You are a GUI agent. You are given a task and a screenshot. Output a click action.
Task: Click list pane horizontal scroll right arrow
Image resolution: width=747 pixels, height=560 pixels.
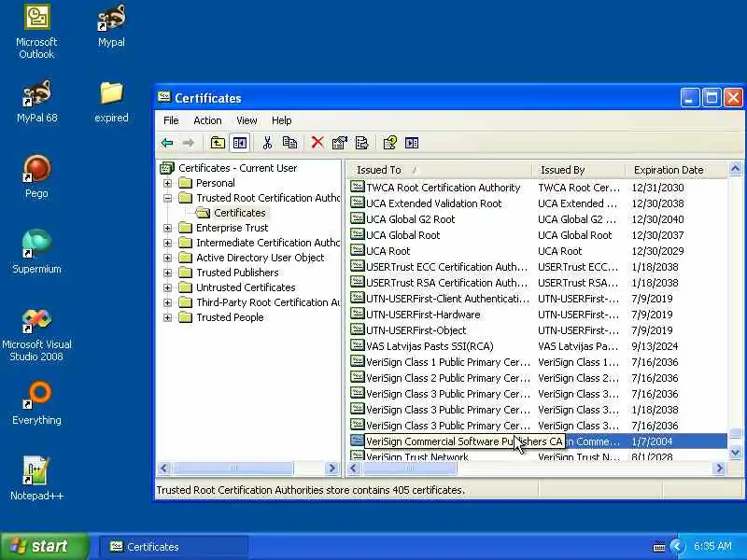coord(719,469)
